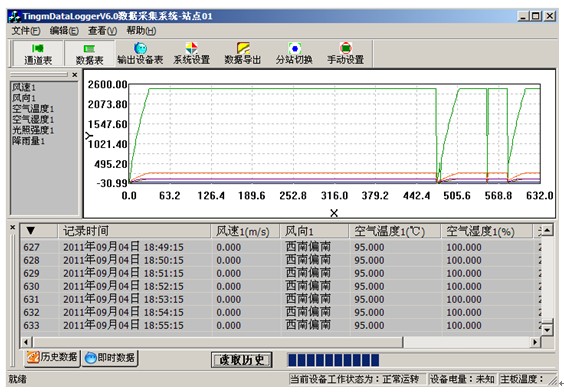Open 手动设置 manual settings icon

345,53
